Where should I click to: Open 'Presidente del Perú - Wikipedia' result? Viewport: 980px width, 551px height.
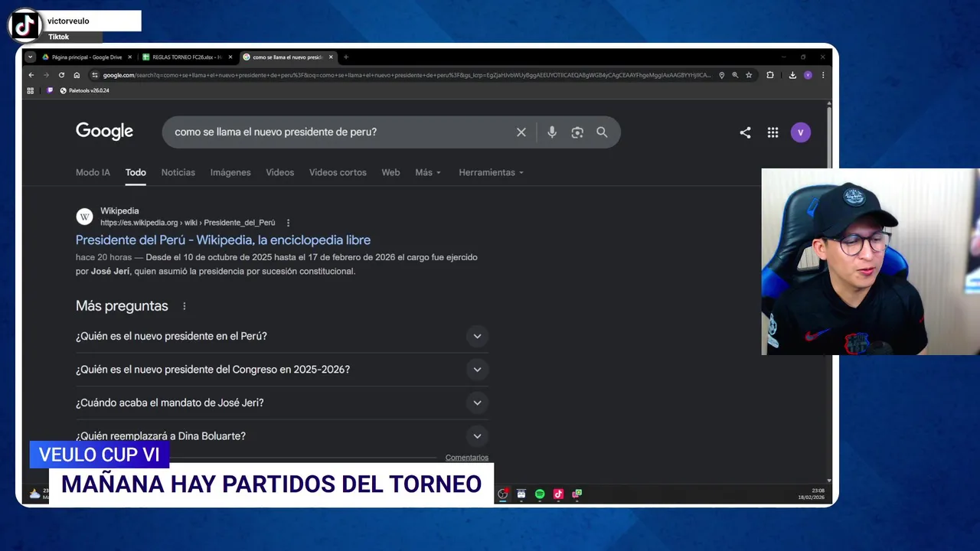tap(223, 240)
